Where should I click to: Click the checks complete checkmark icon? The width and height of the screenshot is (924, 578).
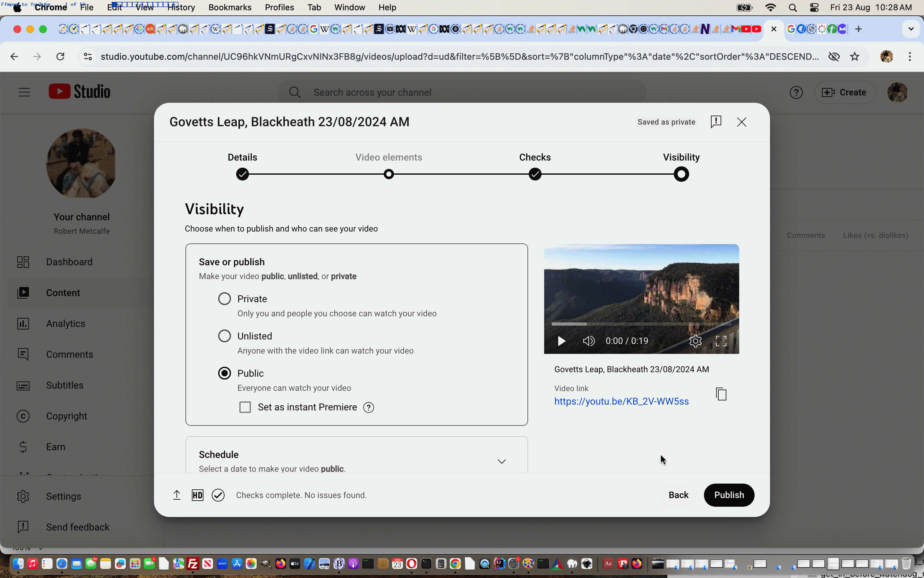[x=218, y=495]
